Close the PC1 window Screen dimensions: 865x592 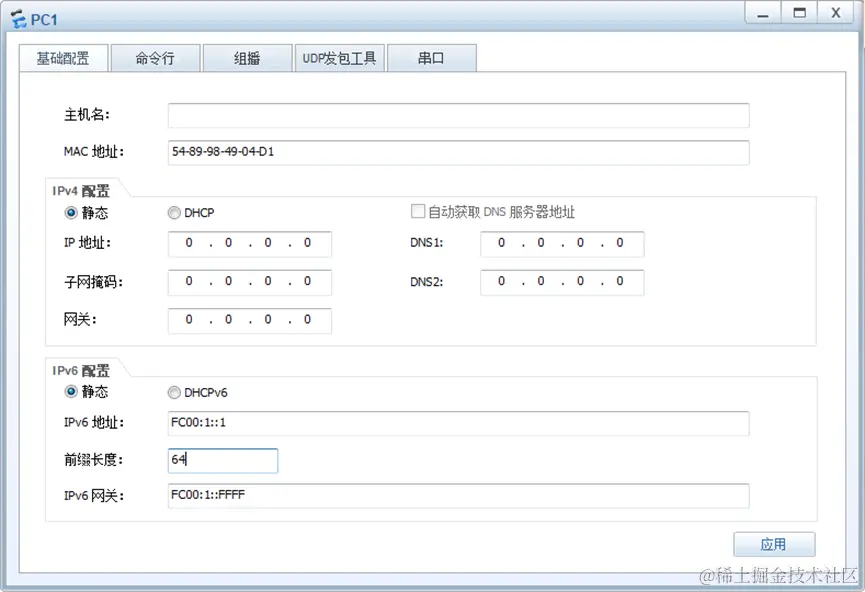coord(836,13)
